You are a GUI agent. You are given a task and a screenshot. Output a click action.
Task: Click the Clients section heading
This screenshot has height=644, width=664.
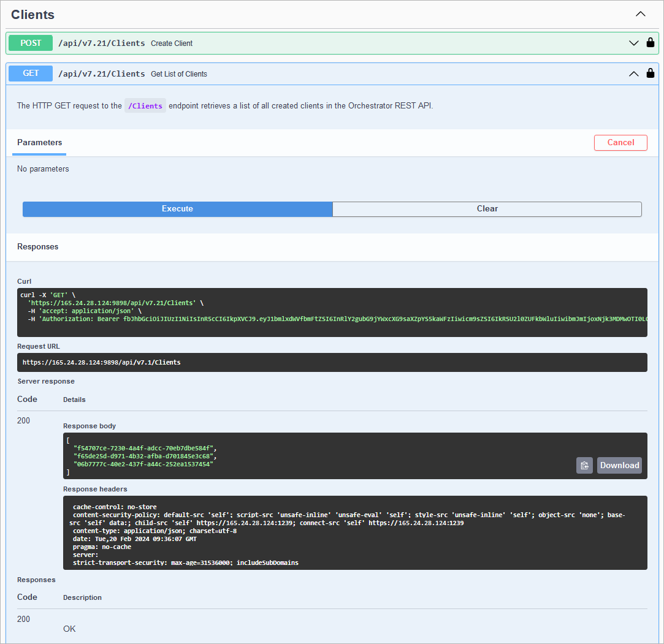[33, 15]
